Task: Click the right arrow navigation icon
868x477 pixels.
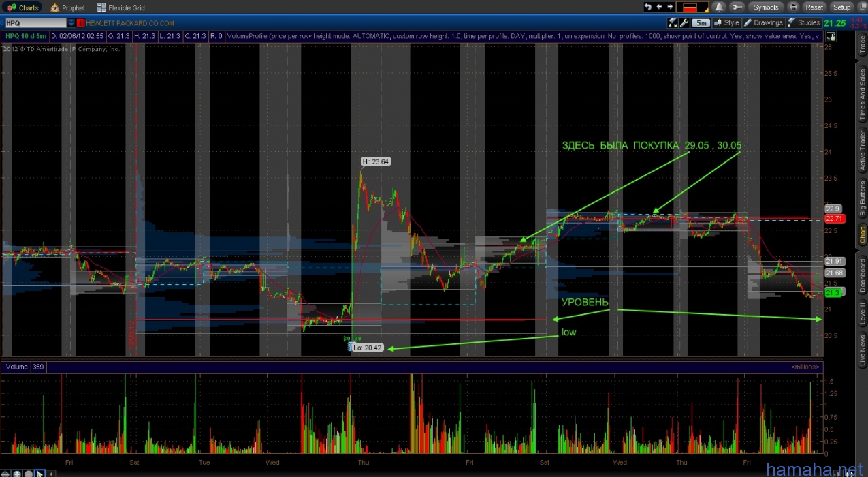Action: [669, 7]
